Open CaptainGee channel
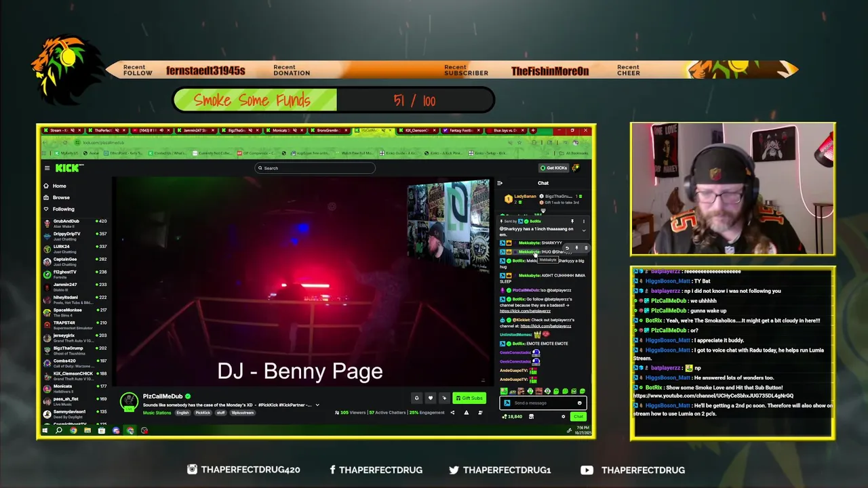 click(75, 261)
